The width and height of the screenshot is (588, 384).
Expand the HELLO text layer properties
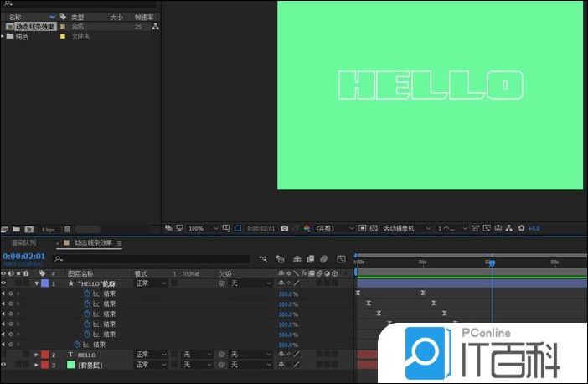click(36, 355)
